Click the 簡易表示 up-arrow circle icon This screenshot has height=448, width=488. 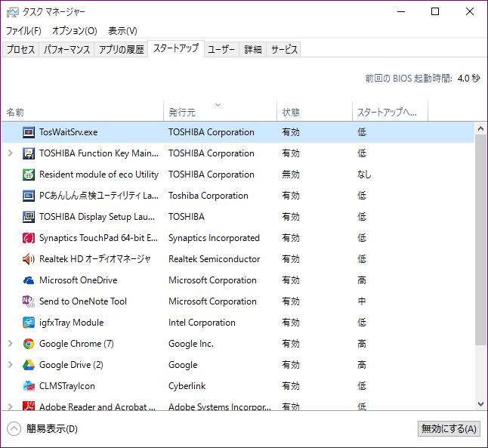tap(14, 429)
